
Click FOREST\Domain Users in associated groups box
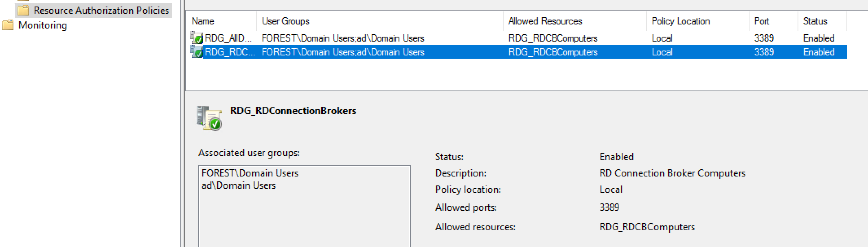click(250, 173)
